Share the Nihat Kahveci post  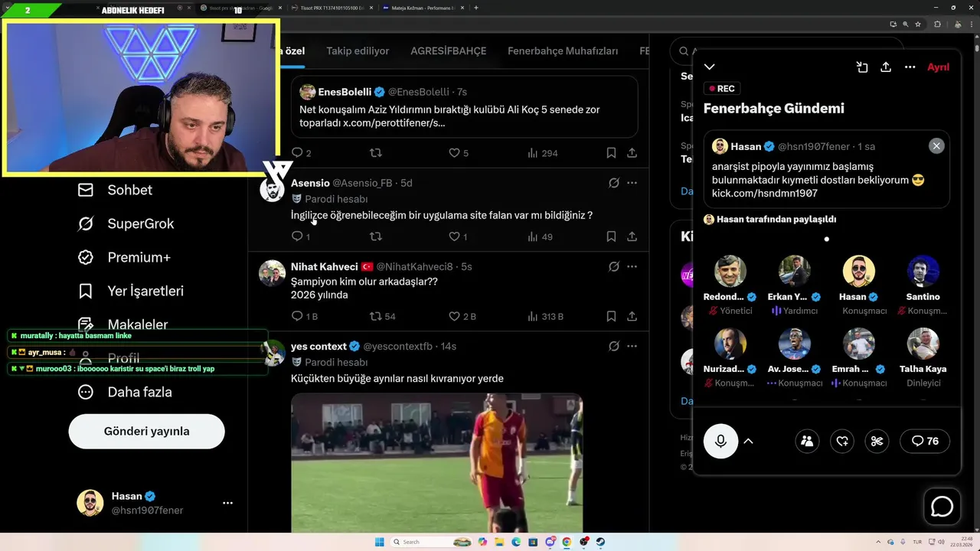click(x=632, y=316)
